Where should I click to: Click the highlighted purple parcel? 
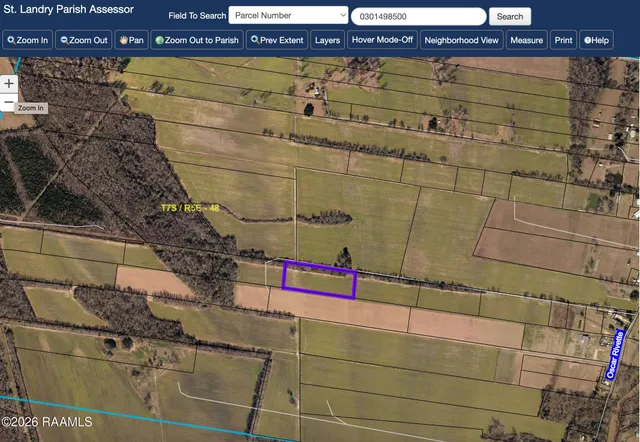point(320,280)
